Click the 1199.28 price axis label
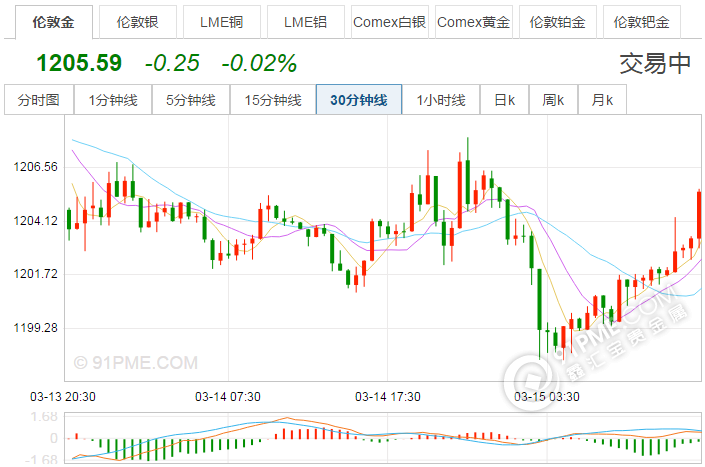This screenshot has height=467, width=705. coord(36,328)
